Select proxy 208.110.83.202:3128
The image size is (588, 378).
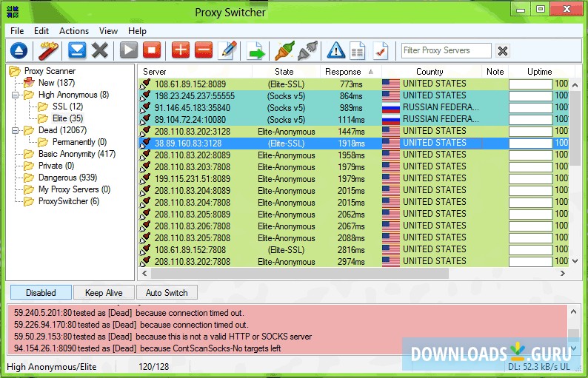click(x=354, y=132)
